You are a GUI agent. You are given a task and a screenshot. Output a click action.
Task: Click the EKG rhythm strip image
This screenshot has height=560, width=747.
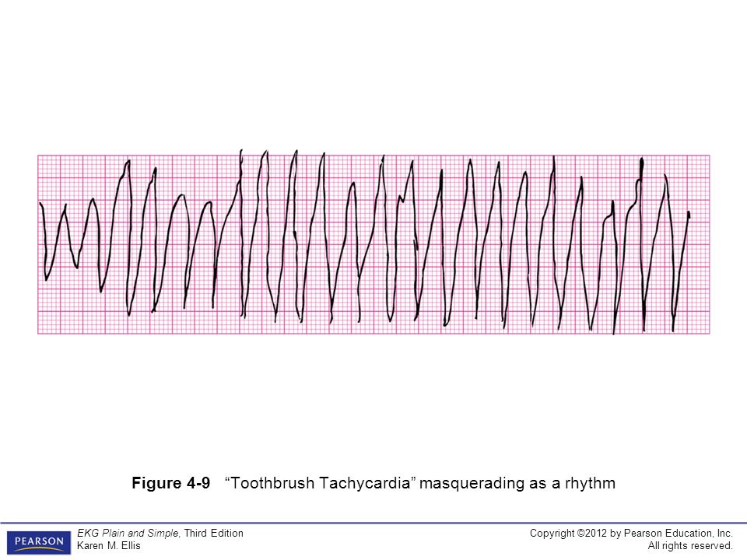[x=373, y=243]
